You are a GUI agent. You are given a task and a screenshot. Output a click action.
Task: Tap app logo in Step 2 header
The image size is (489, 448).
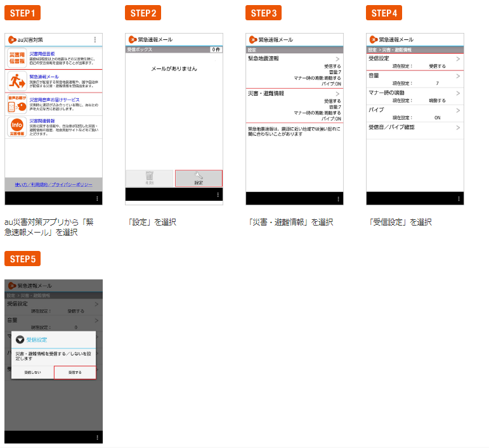[133, 39]
